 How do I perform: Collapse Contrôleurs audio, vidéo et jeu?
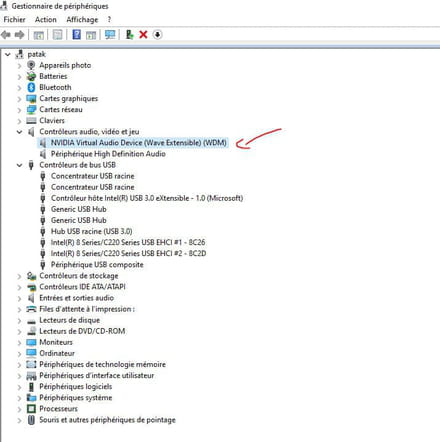[x=19, y=132]
